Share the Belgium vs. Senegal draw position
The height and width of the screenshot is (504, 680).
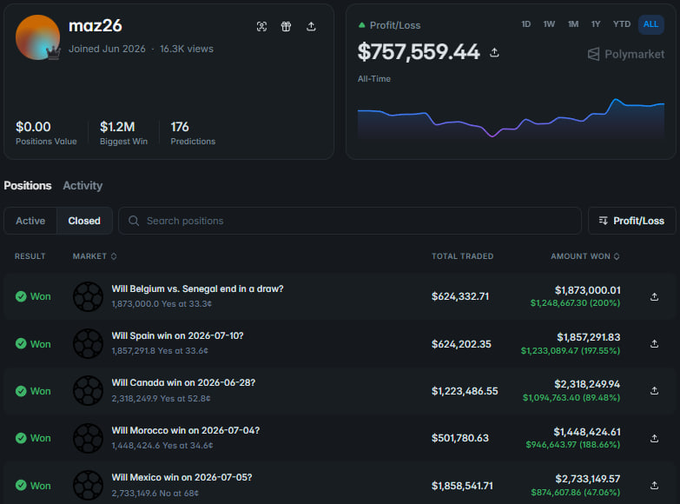tap(654, 297)
